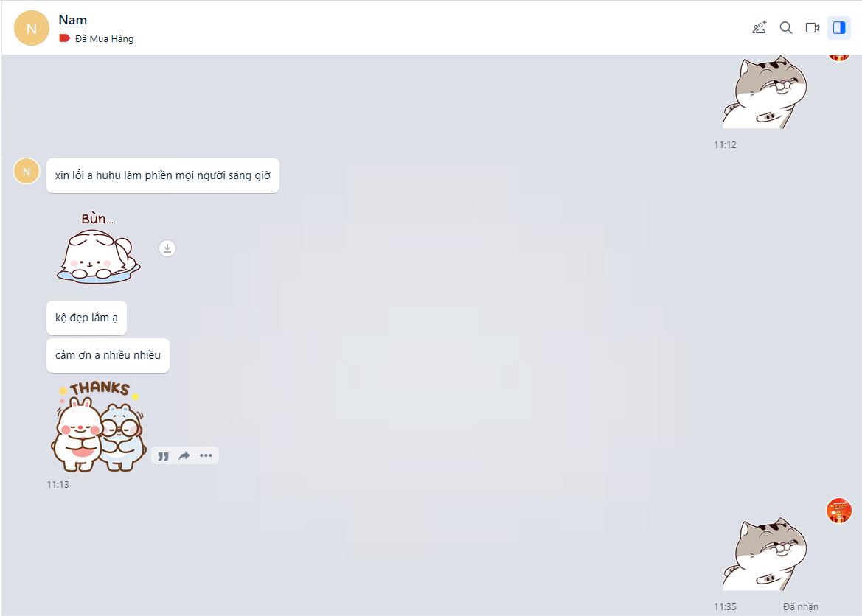Toggle the conversation info side panel

coord(839,27)
